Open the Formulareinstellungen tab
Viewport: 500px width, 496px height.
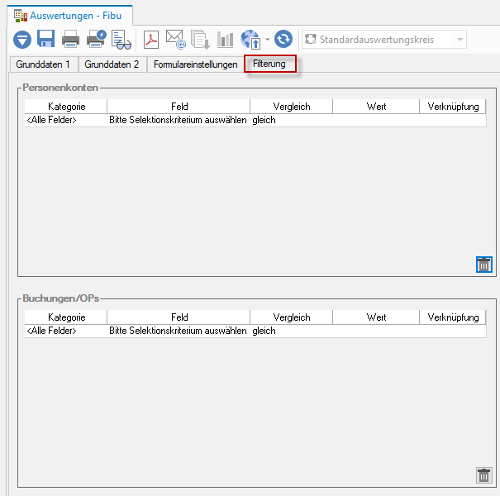click(x=196, y=64)
